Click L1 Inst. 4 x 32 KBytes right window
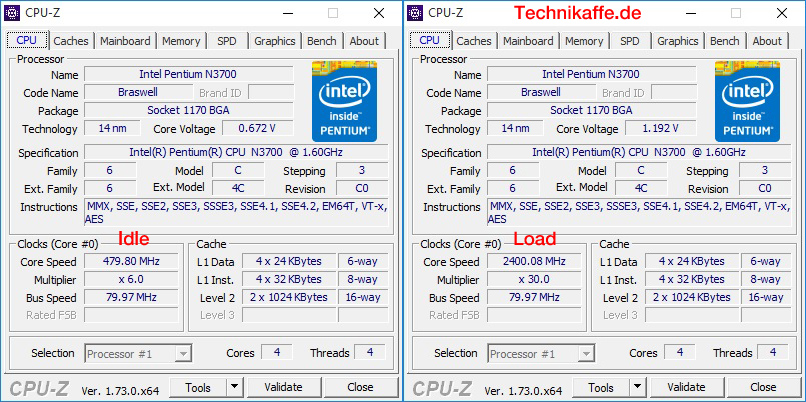The image size is (806, 402). (x=692, y=279)
